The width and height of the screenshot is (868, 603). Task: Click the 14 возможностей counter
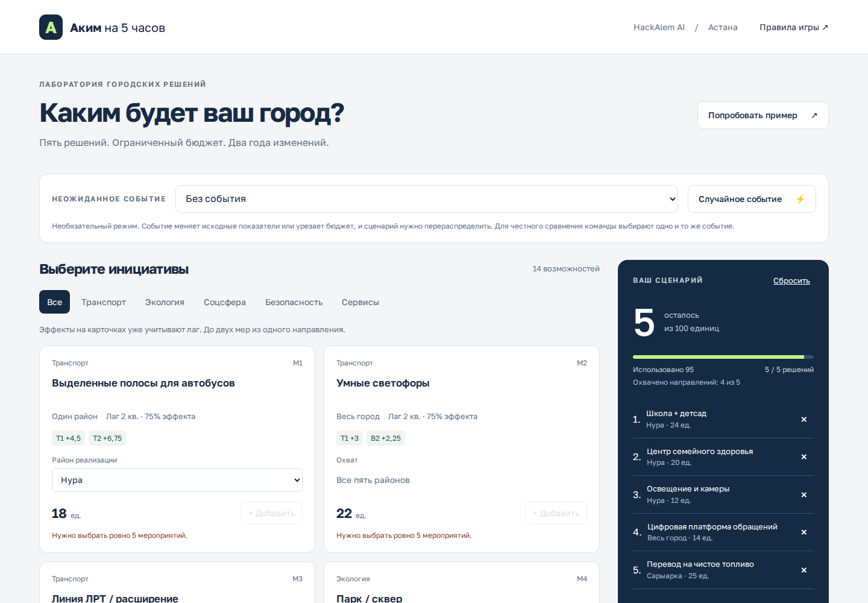coord(566,269)
